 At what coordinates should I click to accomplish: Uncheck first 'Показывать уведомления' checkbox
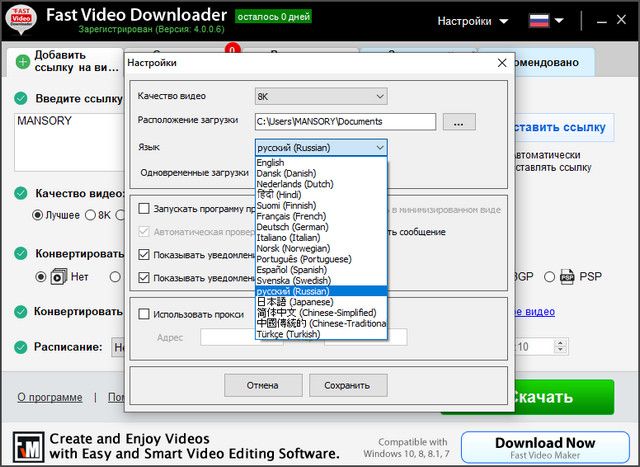pos(144,255)
